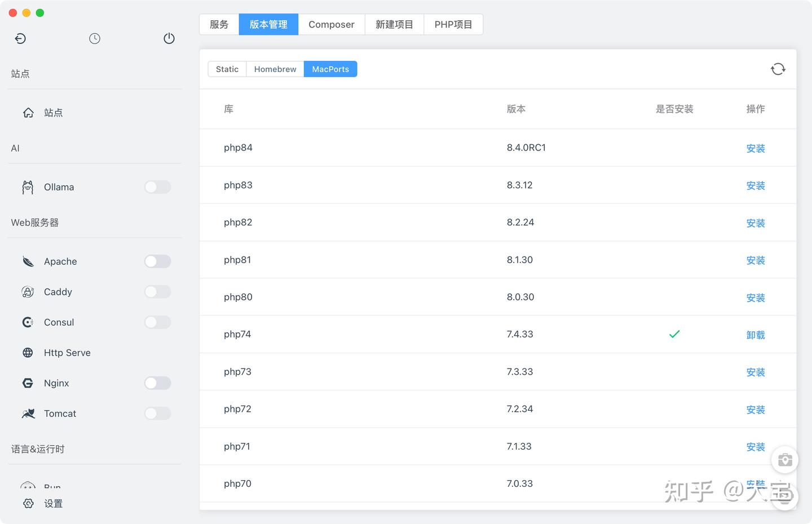Select the Tomcat cat icon

point(28,413)
